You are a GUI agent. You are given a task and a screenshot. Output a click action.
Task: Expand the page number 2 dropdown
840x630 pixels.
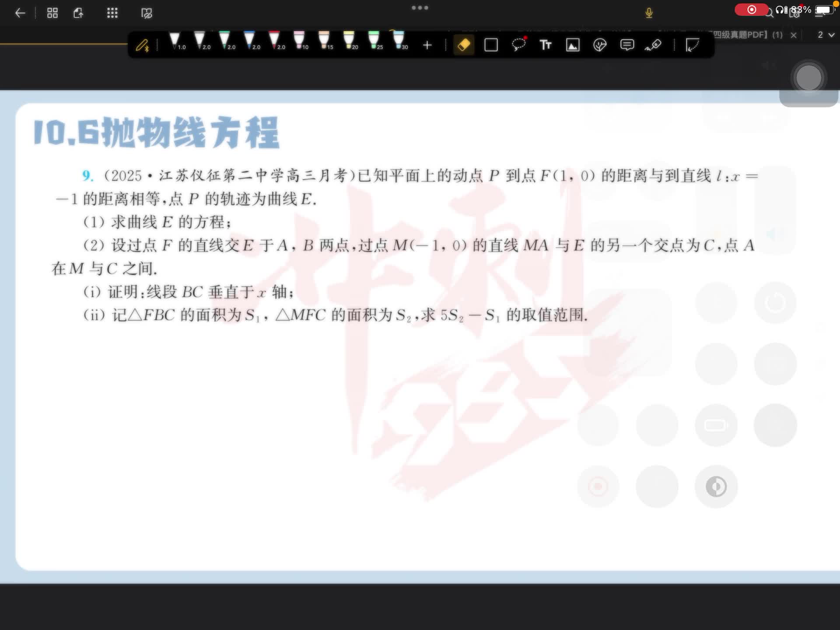[x=826, y=35]
